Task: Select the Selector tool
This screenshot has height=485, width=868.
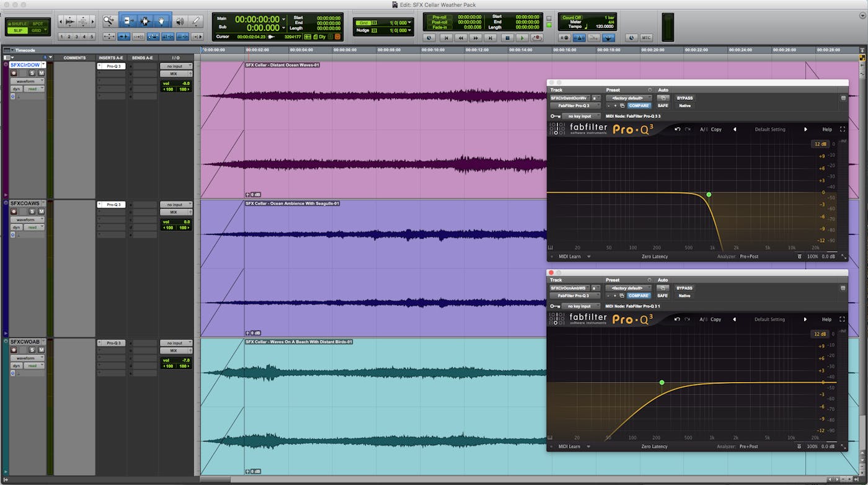Action: coord(145,20)
